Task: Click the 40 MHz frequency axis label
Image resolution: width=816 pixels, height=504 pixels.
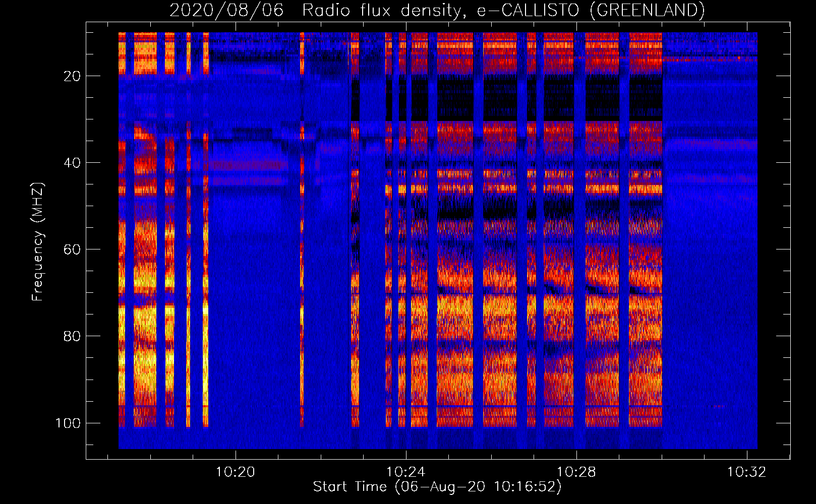Action: pyautogui.click(x=72, y=163)
